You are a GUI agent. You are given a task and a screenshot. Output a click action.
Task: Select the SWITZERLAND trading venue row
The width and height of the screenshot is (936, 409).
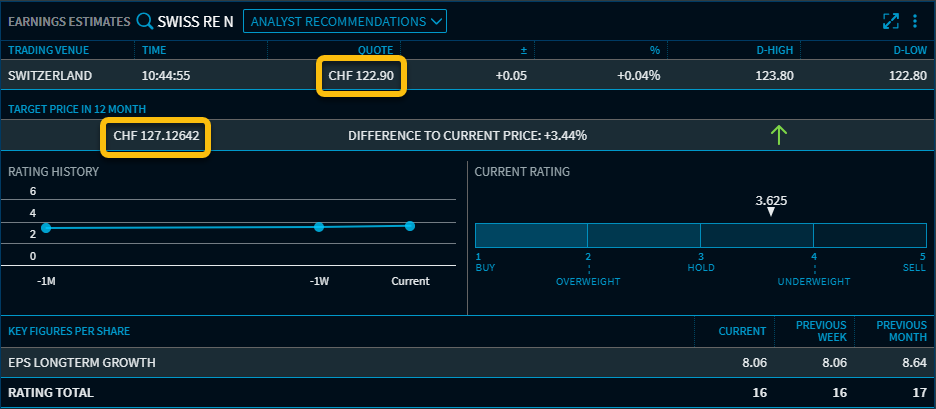[x=468, y=75]
